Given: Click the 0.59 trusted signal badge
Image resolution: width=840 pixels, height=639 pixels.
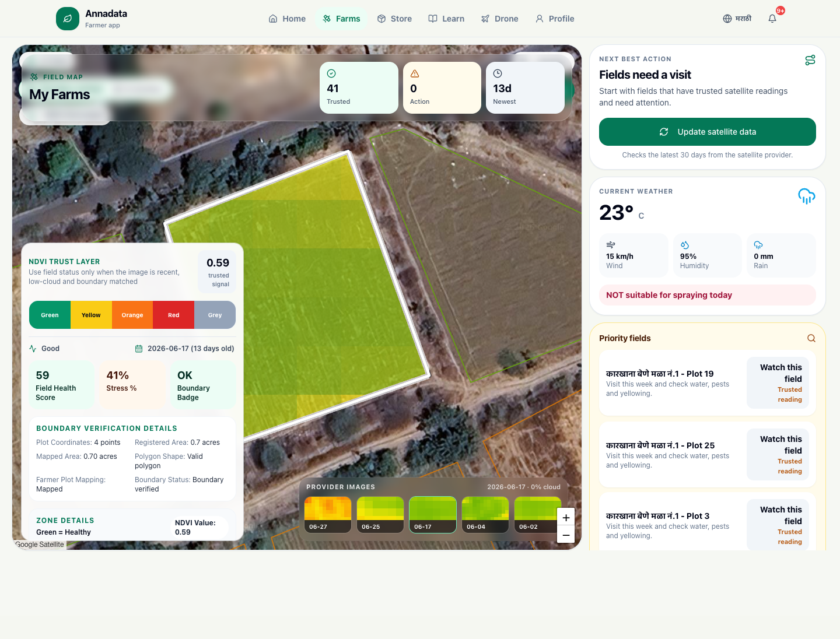Looking at the screenshot, I should pyautogui.click(x=218, y=272).
